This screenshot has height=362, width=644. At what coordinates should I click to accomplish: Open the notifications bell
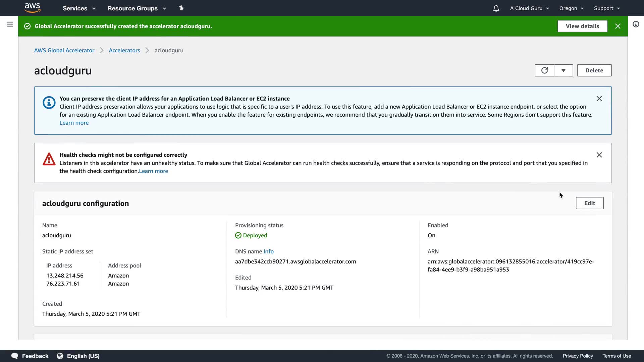tap(496, 8)
